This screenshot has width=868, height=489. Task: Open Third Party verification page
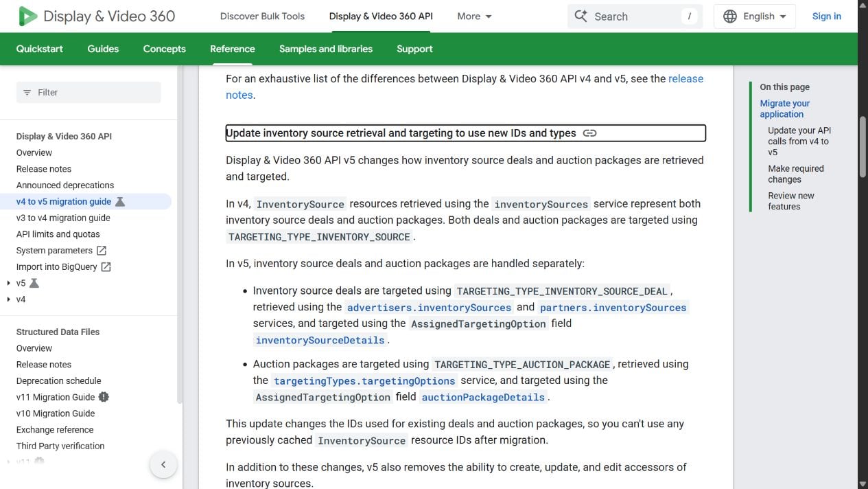tap(60, 446)
